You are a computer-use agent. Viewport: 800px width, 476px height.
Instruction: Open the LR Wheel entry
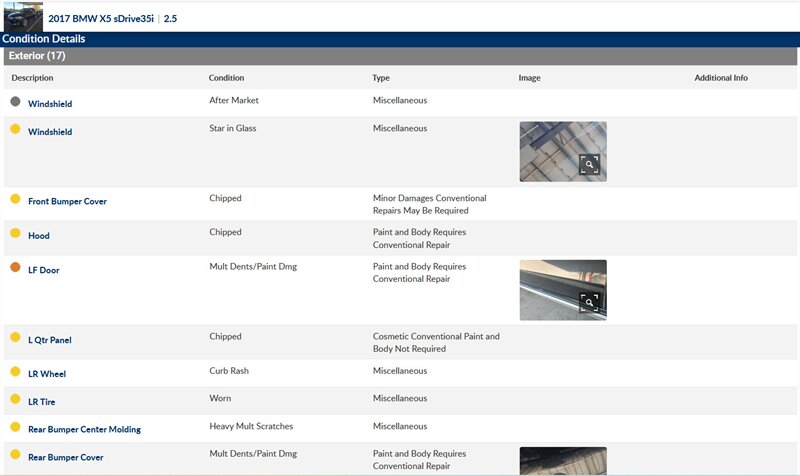pos(48,374)
